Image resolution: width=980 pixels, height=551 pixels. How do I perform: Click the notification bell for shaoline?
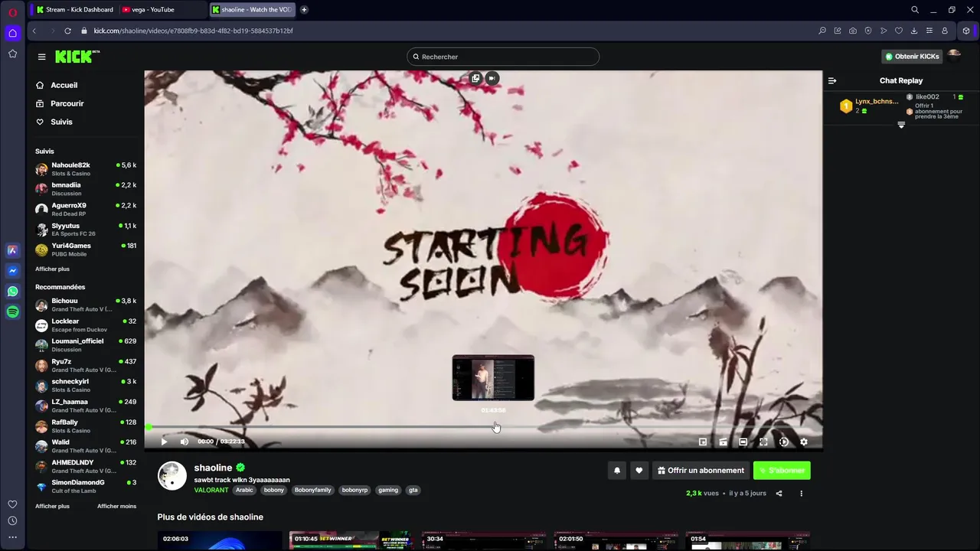[x=617, y=471]
